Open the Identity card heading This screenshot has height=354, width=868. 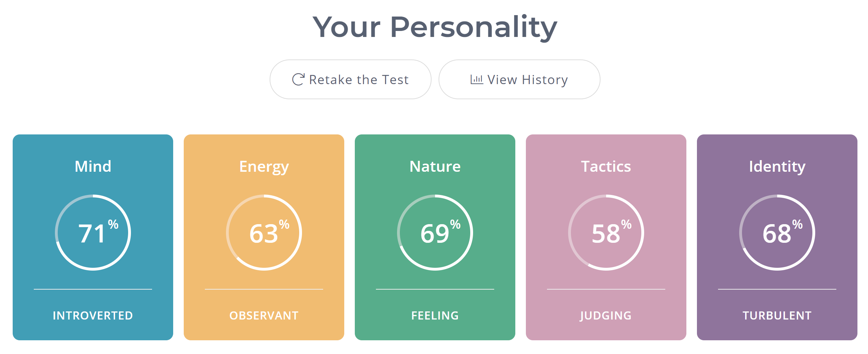[777, 166]
